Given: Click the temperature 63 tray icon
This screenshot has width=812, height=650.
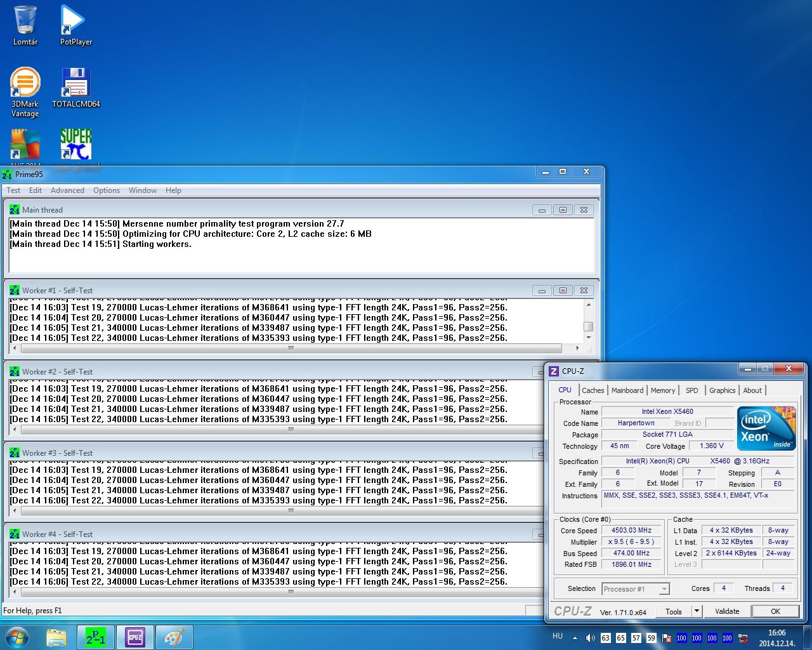Looking at the screenshot, I should tap(605, 638).
